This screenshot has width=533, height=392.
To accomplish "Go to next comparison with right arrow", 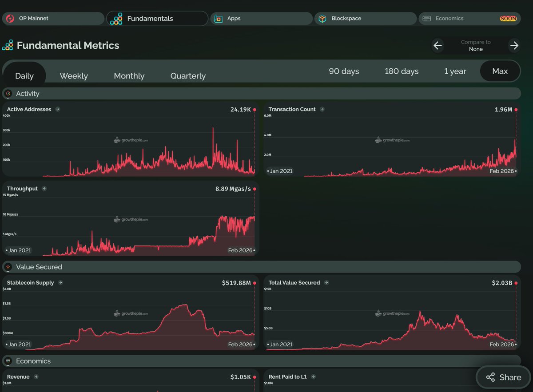I will coord(514,45).
